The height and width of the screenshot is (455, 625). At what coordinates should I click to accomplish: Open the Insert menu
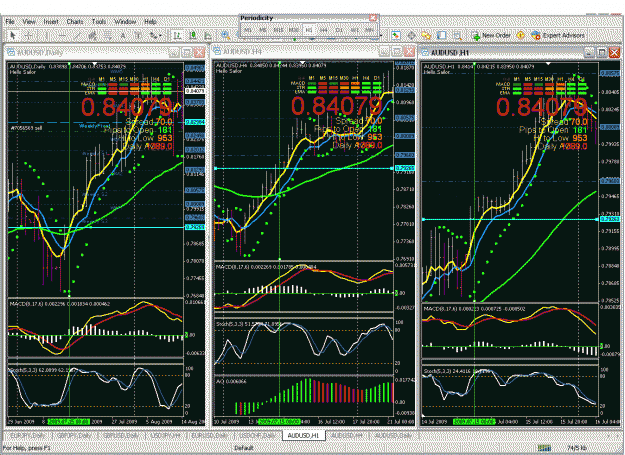[51, 22]
